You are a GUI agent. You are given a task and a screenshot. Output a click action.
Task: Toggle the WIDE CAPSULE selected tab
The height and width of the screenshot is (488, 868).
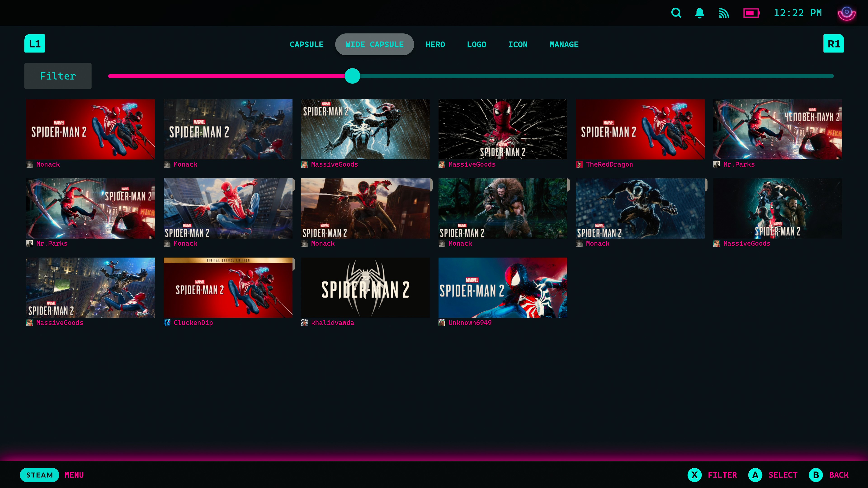pos(374,44)
